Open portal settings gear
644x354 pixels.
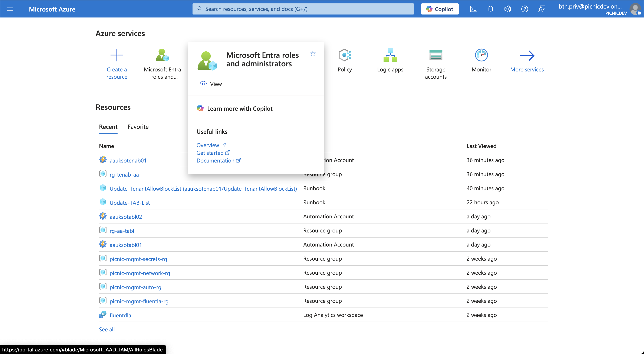point(507,9)
